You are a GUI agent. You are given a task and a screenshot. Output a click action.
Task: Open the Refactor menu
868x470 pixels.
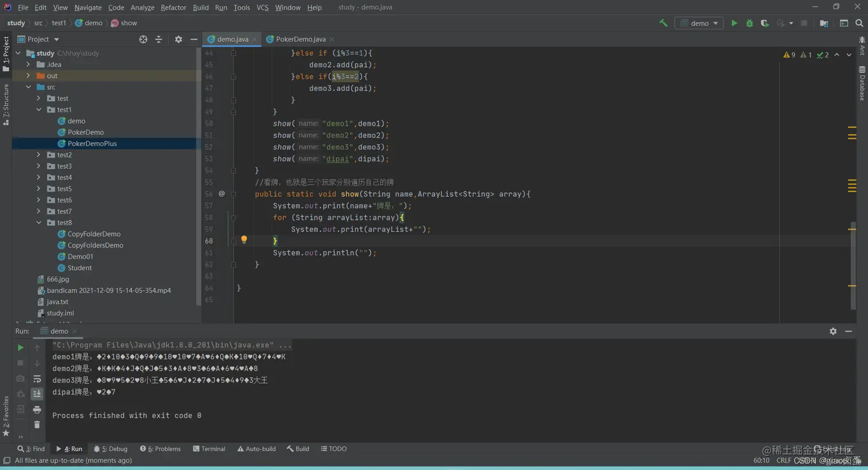click(x=173, y=7)
